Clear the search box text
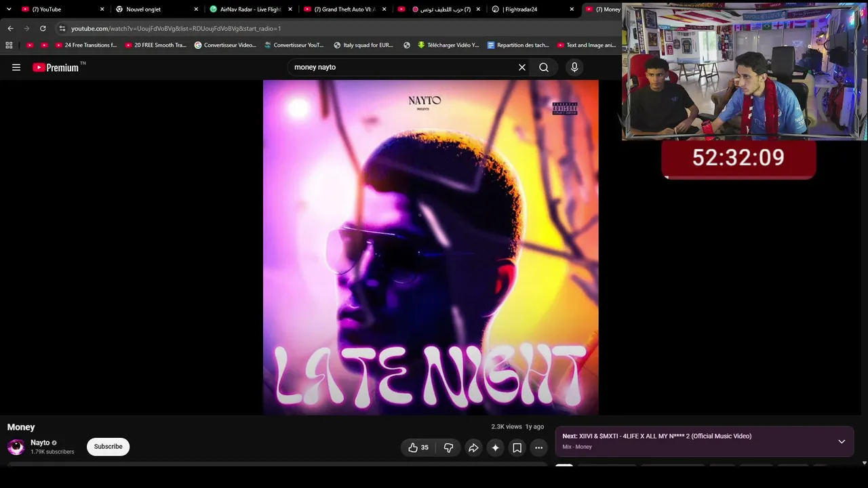The height and width of the screenshot is (488, 868). tap(522, 67)
